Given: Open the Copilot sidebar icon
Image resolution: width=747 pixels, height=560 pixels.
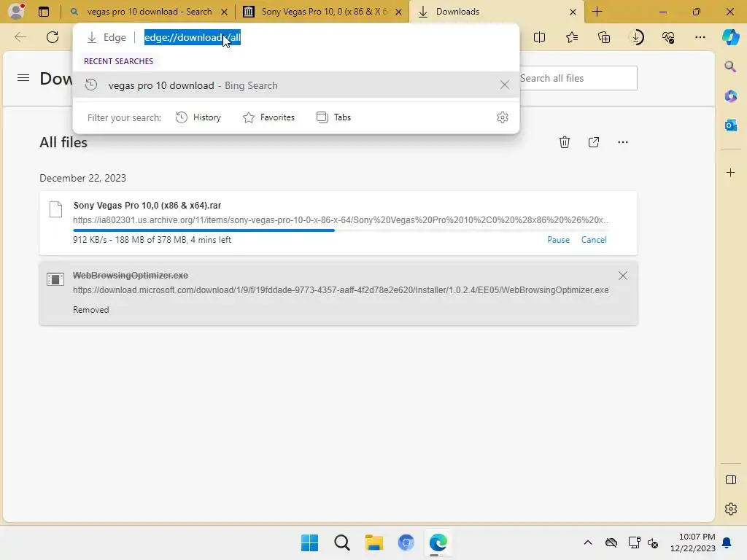Looking at the screenshot, I should (731, 37).
